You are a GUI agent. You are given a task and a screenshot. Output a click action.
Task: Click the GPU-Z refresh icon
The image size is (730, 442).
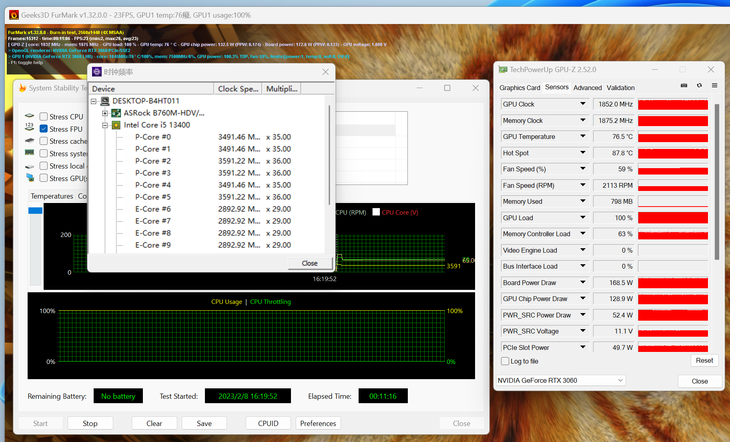[x=699, y=86]
